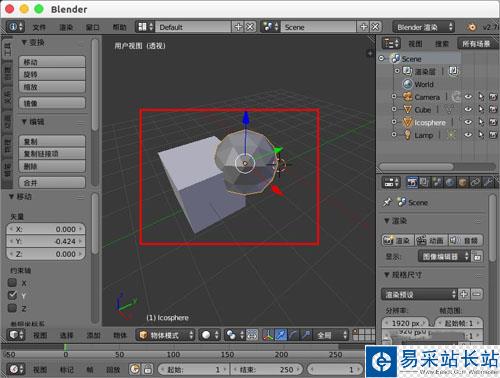Uncheck the Y constraint axis checkbox
This screenshot has width=500, height=378.
click(12, 295)
